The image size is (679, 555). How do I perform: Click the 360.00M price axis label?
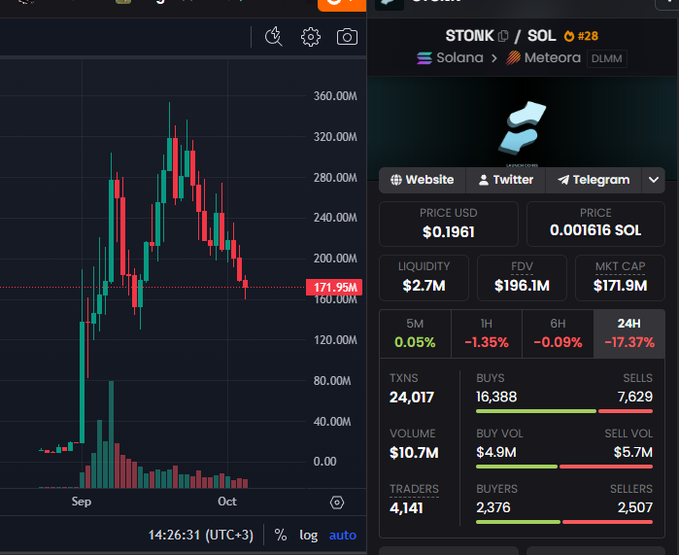pyautogui.click(x=335, y=96)
